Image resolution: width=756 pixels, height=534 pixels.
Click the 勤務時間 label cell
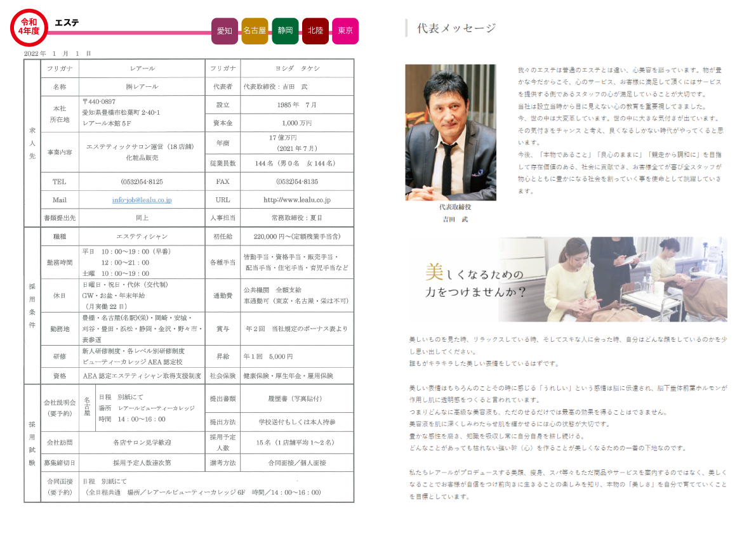[x=60, y=263]
